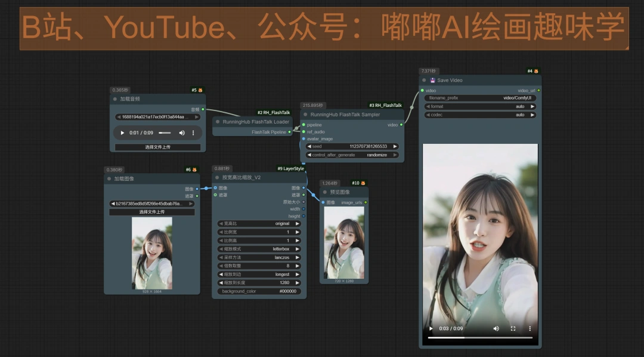Mute the speaker icon in the audio player
Screen dimensions: 644x357
(x=181, y=133)
